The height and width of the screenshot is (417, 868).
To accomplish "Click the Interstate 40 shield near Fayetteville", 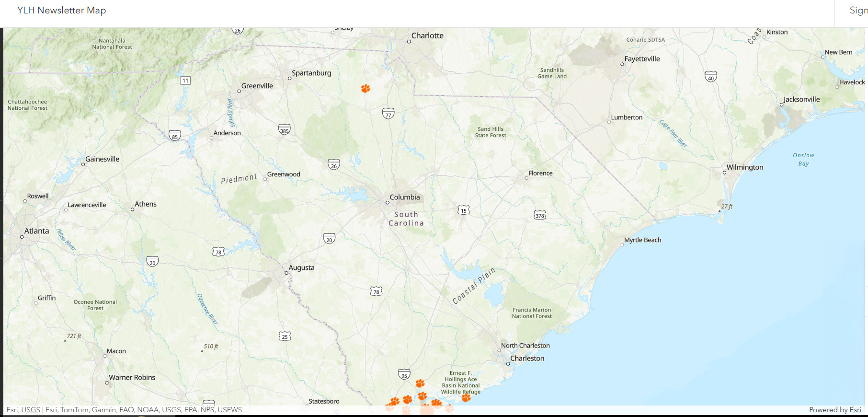I will (711, 77).
